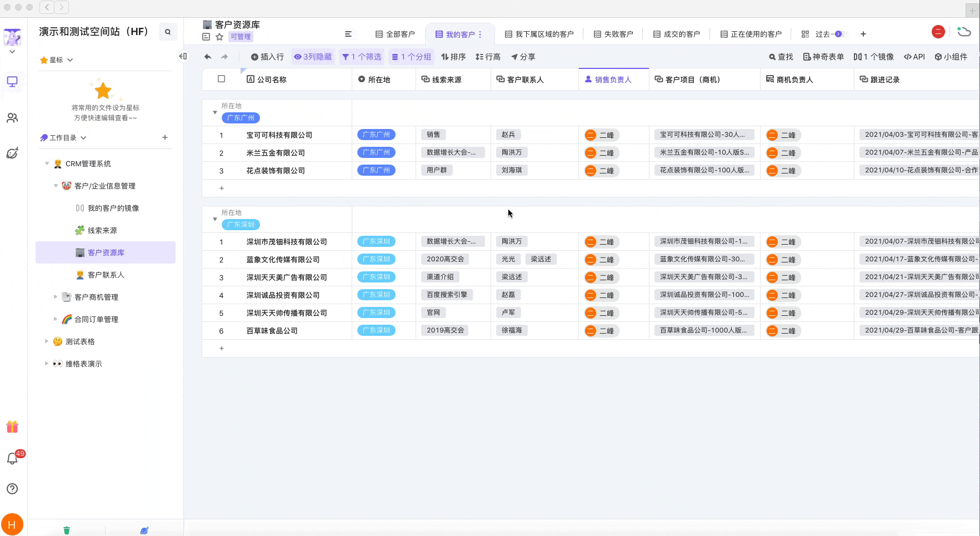Open the notifications bell
Viewport: 980px width, 536px height.
12,459
